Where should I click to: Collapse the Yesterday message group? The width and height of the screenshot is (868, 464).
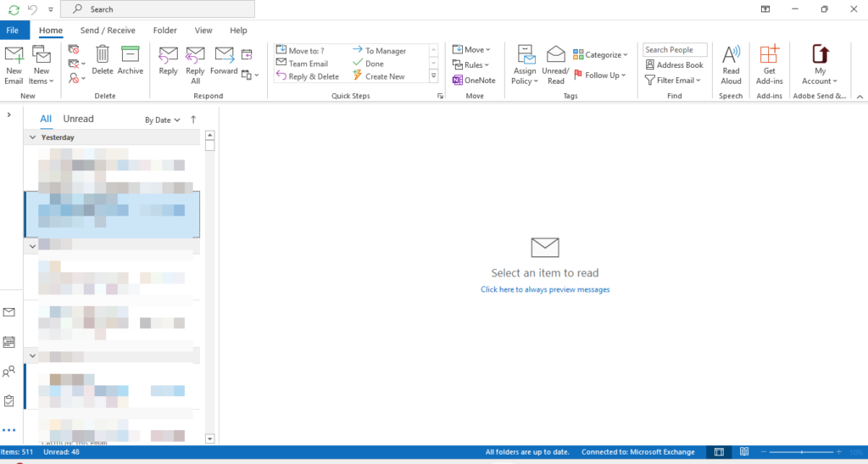pyautogui.click(x=33, y=137)
